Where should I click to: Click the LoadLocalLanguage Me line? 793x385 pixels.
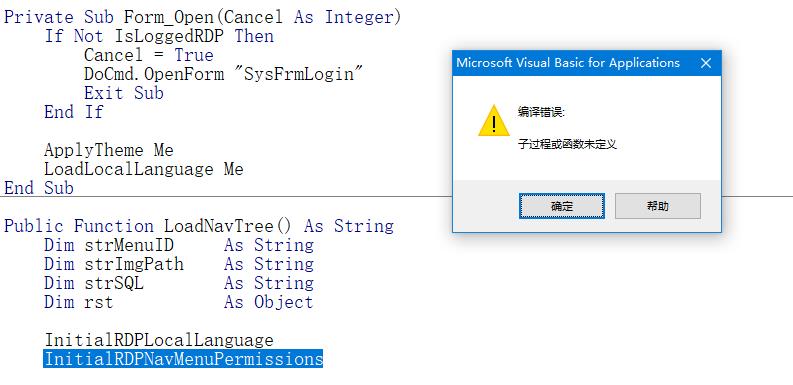point(144,169)
